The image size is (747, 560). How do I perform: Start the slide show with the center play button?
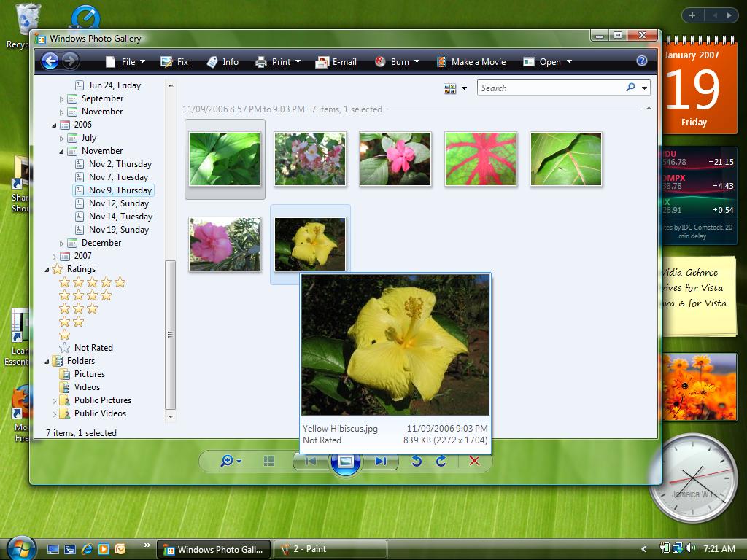pos(345,462)
